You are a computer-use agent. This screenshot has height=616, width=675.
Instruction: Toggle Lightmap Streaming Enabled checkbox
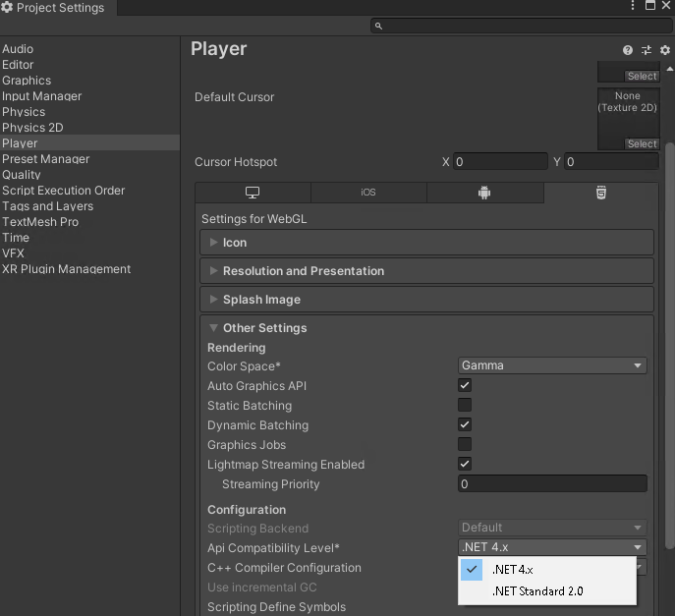[x=465, y=464]
